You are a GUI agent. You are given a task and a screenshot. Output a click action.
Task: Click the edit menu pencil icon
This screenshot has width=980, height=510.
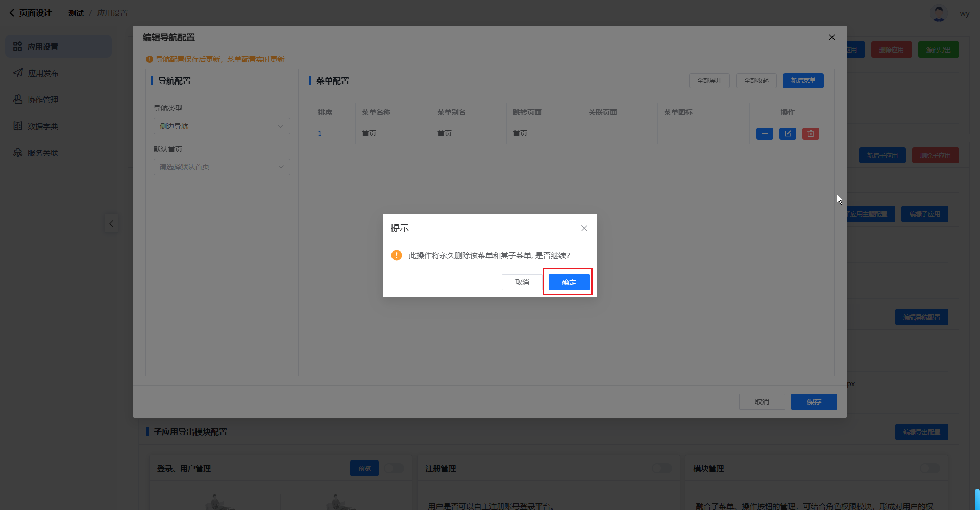pyautogui.click(x=788, y=134)
